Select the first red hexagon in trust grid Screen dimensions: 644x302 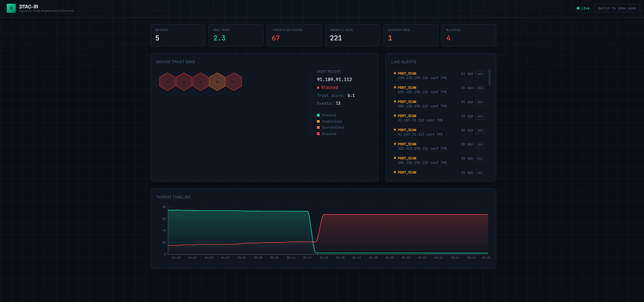click(x=167, y=82)
